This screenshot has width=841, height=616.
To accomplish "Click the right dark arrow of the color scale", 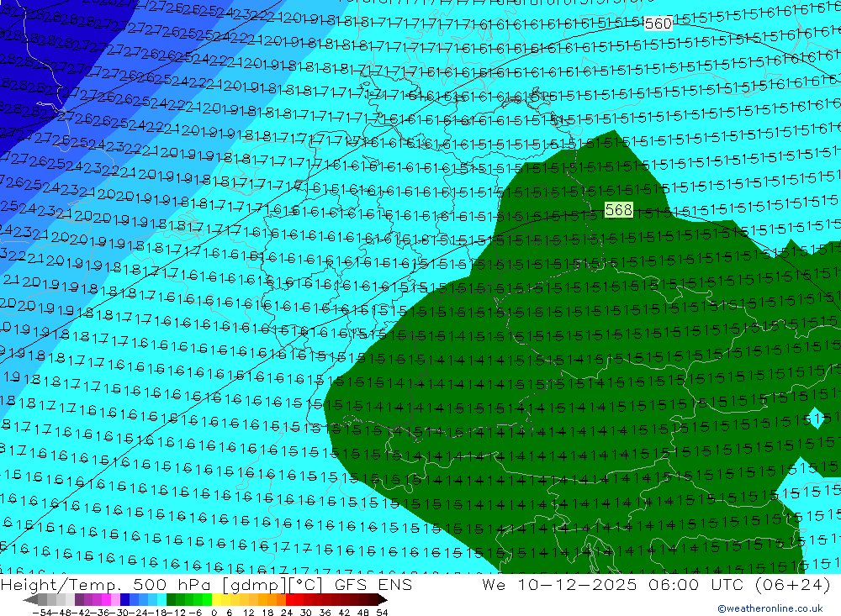I will point(382,600).
